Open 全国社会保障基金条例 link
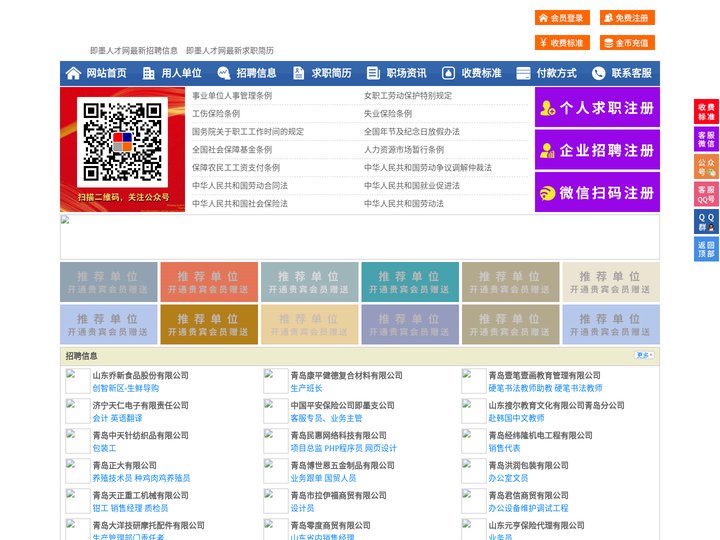This screenshot has height=540, width=720. click(x=232, y=150)
